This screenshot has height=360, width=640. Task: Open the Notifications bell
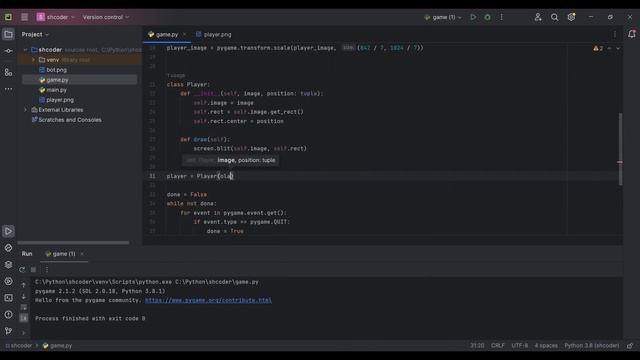coord(631,34)
